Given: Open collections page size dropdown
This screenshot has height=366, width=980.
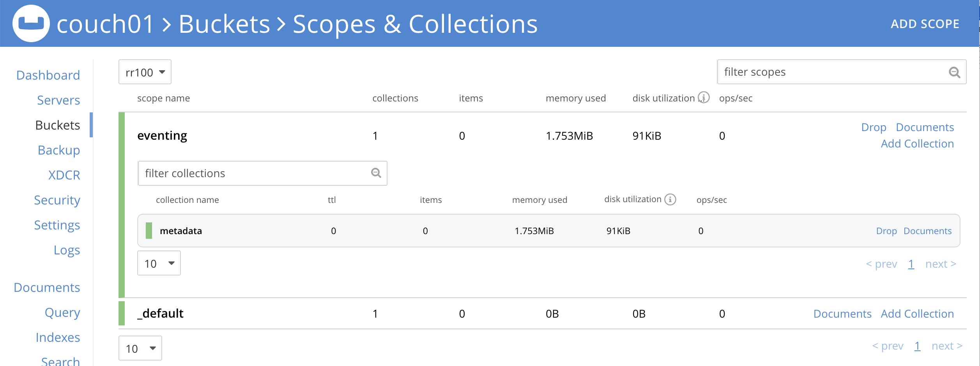Looking at the screenshot, I should point(159,263).
